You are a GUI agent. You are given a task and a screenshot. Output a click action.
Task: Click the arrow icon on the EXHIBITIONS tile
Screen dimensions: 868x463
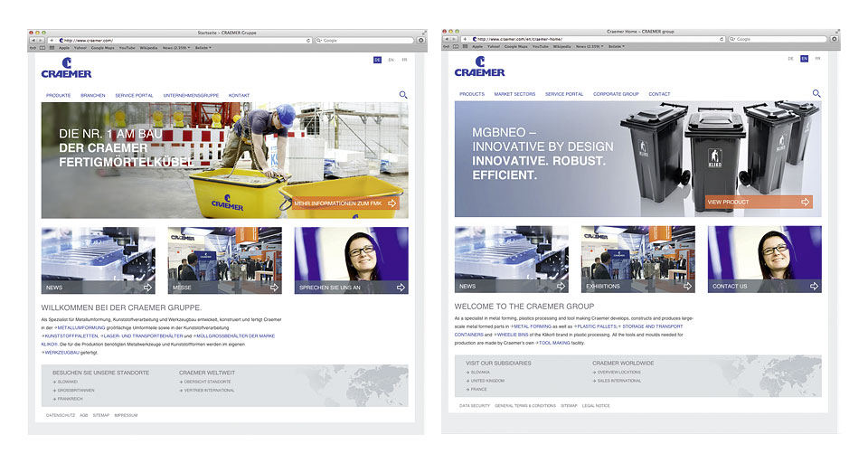tap(687, 286)
